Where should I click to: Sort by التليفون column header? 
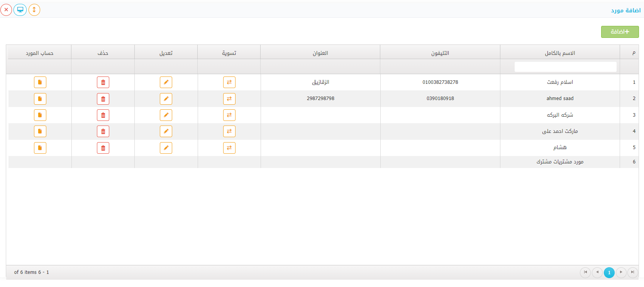pos(440,53)
